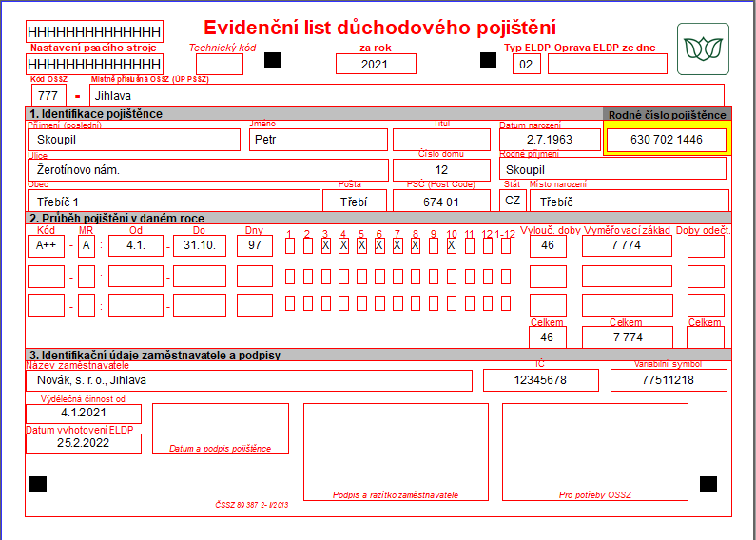Edit the Příjmení field showing Skoupil

(x=133, y=140)
